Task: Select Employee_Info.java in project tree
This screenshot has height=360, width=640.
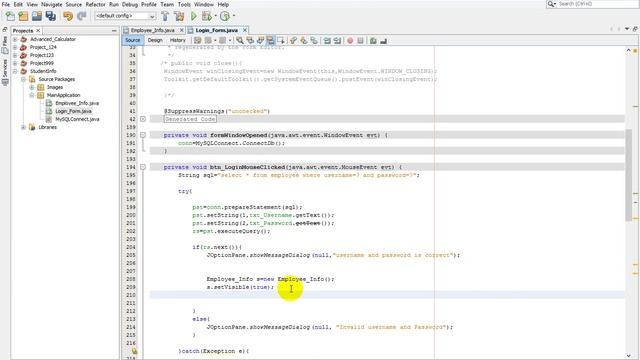Action: 77,103
